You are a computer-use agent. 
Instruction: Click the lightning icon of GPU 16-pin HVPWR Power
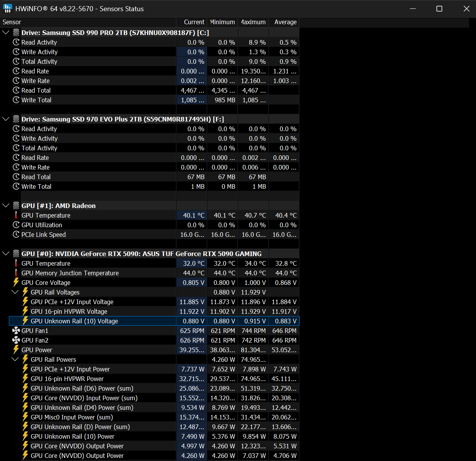click(x=25, y=379)
